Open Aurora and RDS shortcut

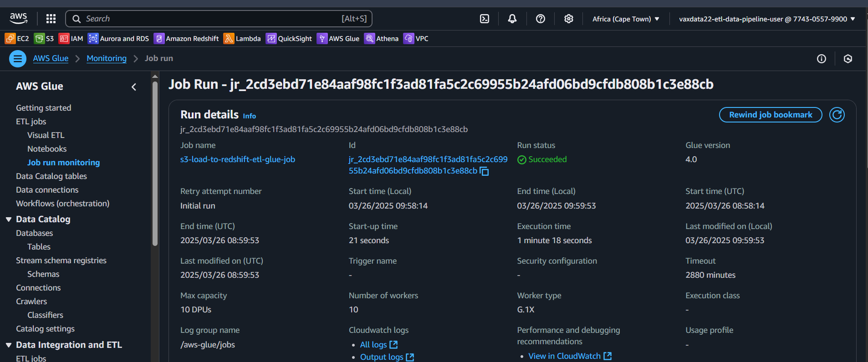[118, 39]
